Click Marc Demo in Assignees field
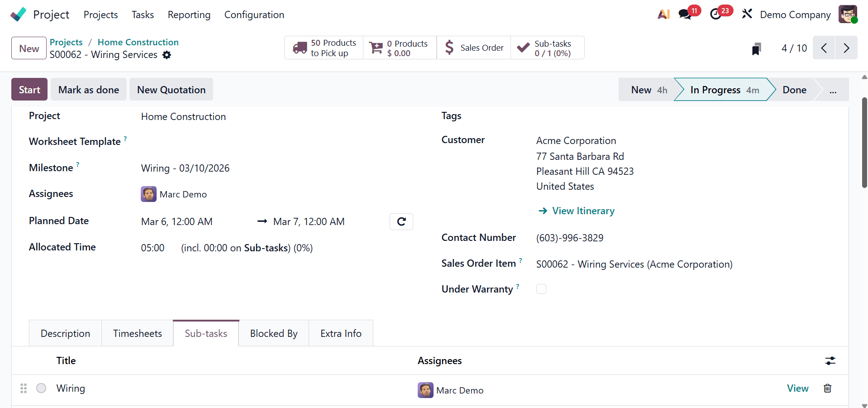The image size is (868, 408). [182, 194]
